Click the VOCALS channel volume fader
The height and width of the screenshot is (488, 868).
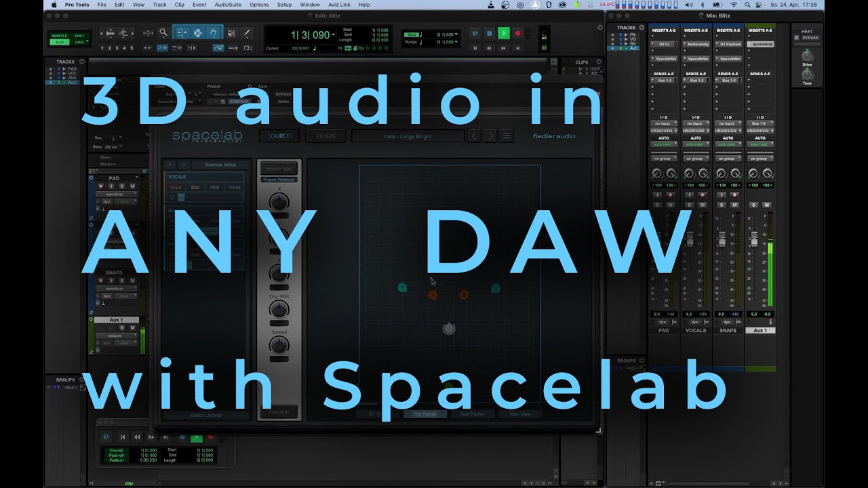pyautogui.click(x=690, y=239)
